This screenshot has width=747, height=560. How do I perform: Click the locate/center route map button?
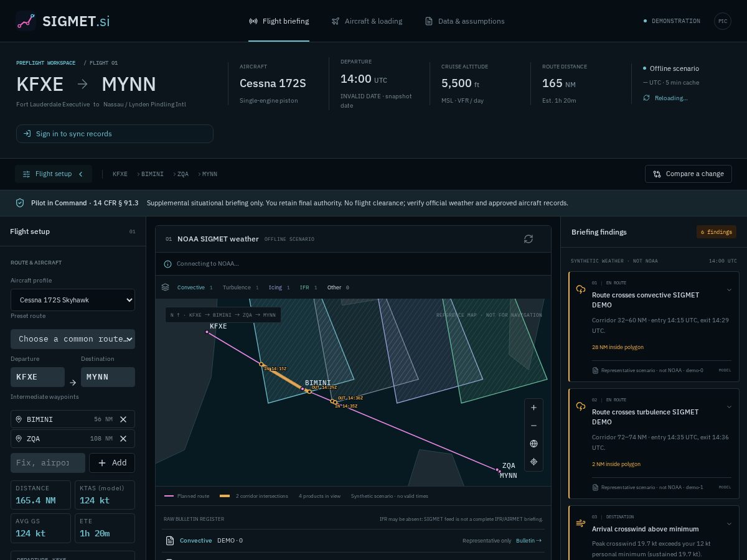533,462
